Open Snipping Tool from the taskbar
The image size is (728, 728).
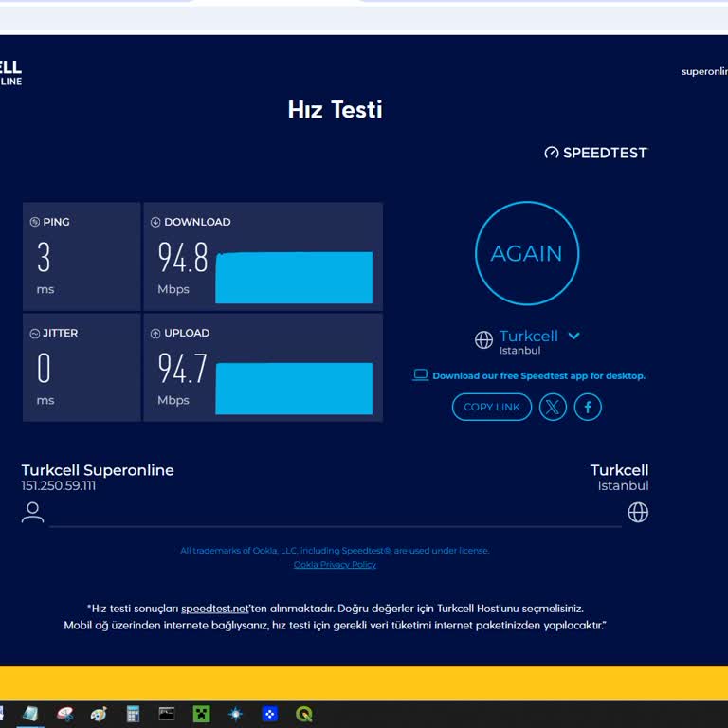(x=65, y=714)
